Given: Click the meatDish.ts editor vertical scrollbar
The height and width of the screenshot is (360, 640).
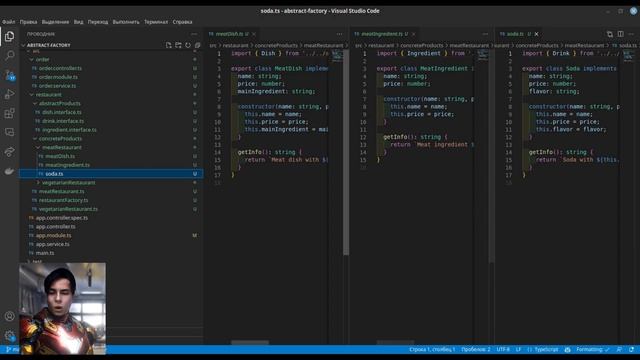Looking at the screenshot, I should [x=346, y=153].
